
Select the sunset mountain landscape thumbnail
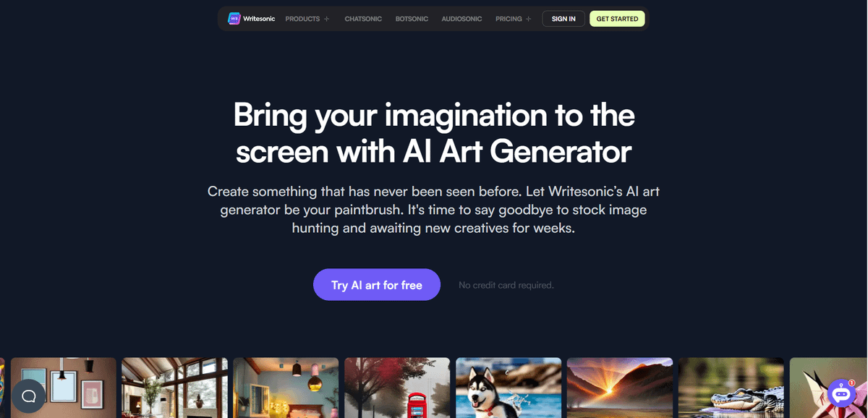(620, 388)
